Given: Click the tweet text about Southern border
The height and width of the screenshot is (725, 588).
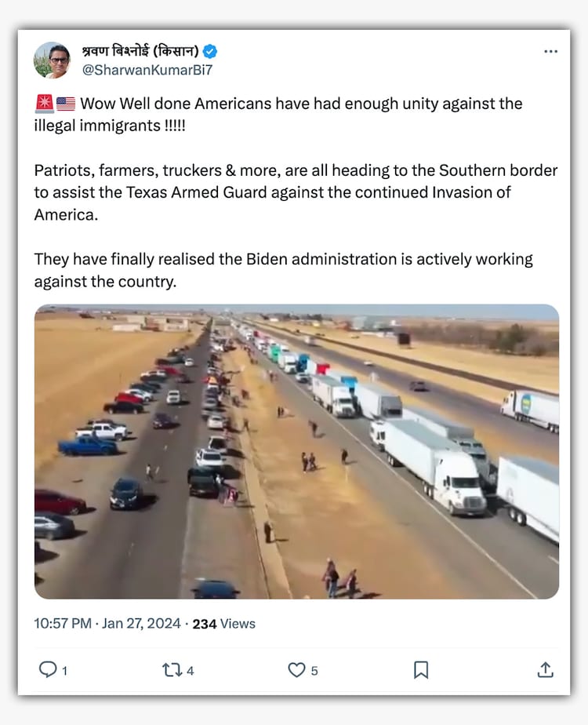Looking at the screenshot, I should pyautogui.click(x=296, y=192).
